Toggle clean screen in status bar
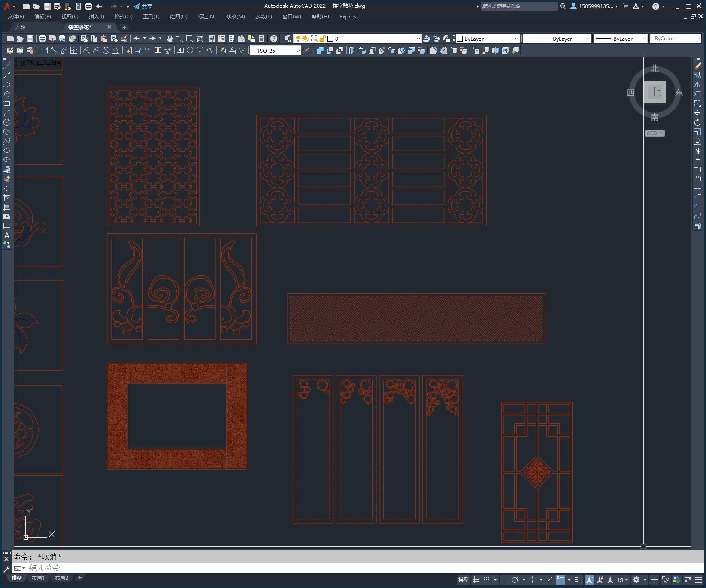The height and width of the screenshot is (588, 706). (688, 580)
